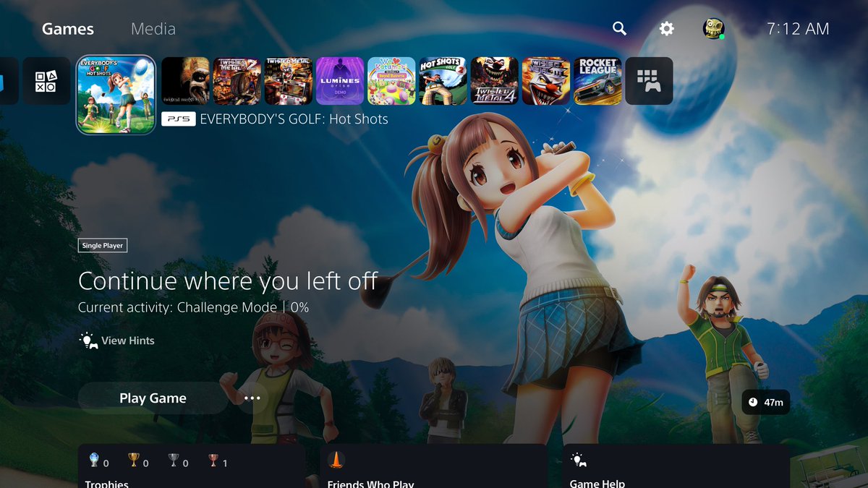The height and width of the screenshot is (488, 868).
Task: Open the three-dot options button
Action: pyautogui.click(x=252, y=398)
